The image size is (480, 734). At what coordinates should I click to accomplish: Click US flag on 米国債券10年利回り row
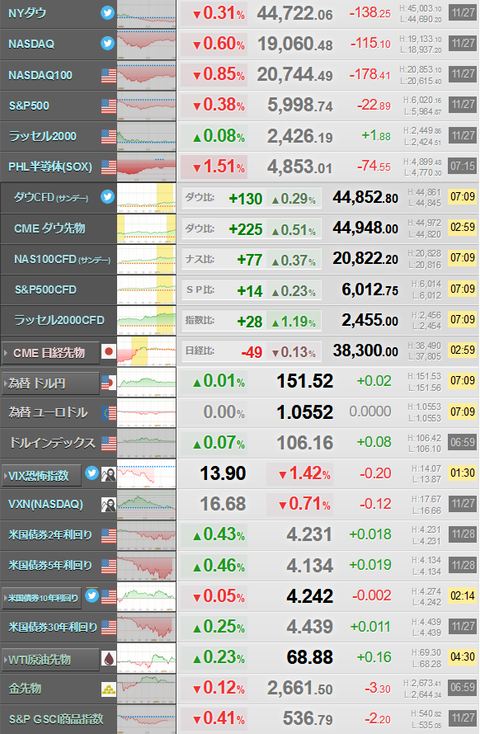pos(109,597)
